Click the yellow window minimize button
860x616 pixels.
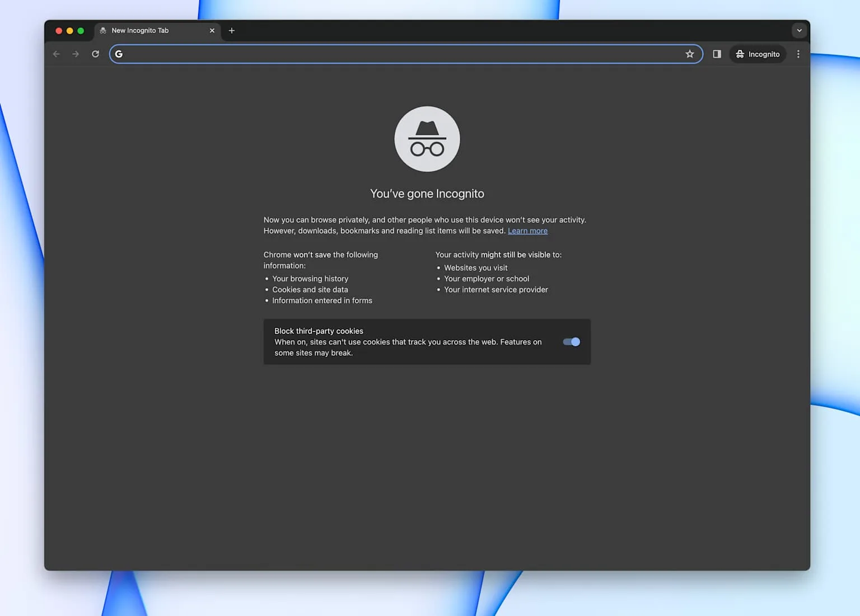point(70,31)
